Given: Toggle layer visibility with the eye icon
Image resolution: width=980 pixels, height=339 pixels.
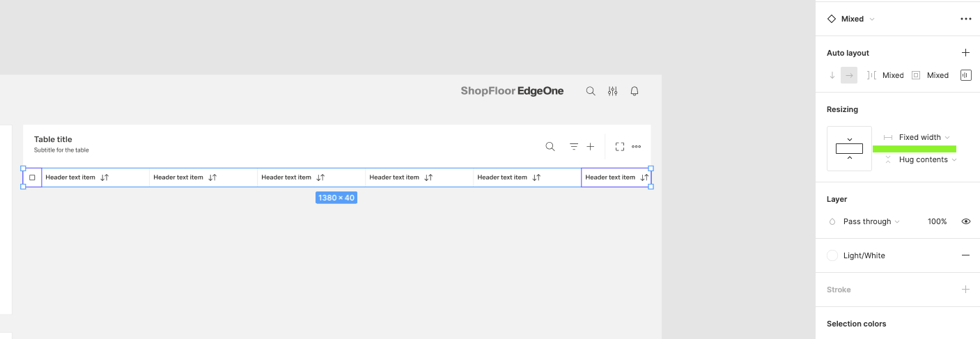Looking at the screenshot, I should click(965, 221).
